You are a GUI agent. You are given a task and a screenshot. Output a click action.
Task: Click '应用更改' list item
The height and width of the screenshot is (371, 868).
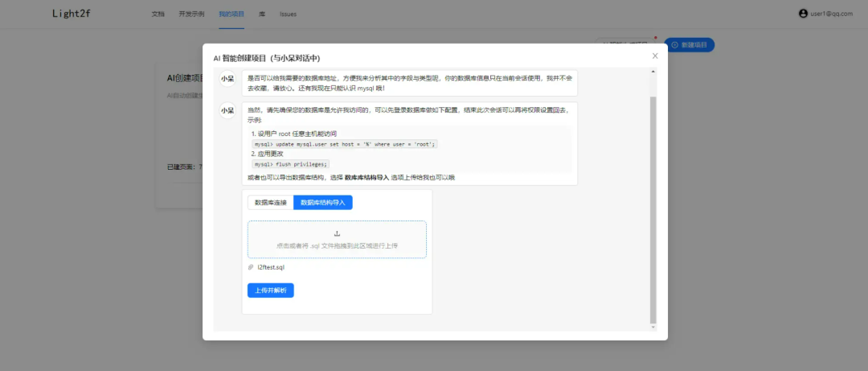coord(268,154)
